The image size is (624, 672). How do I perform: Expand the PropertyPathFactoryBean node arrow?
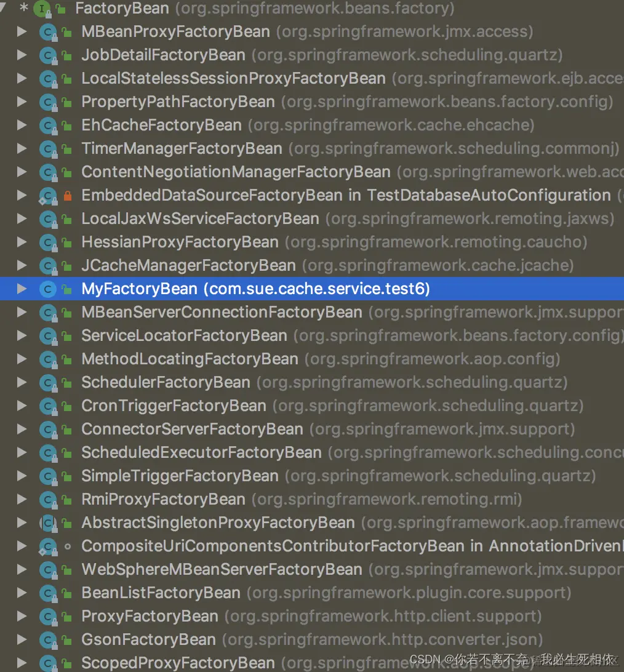click(x=22, y=102)
